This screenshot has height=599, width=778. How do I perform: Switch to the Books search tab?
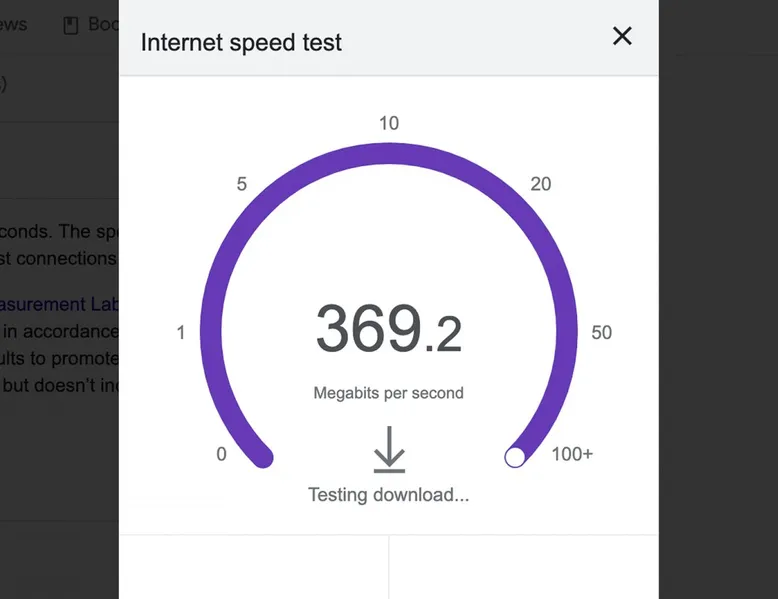click(x=100, y=25)
